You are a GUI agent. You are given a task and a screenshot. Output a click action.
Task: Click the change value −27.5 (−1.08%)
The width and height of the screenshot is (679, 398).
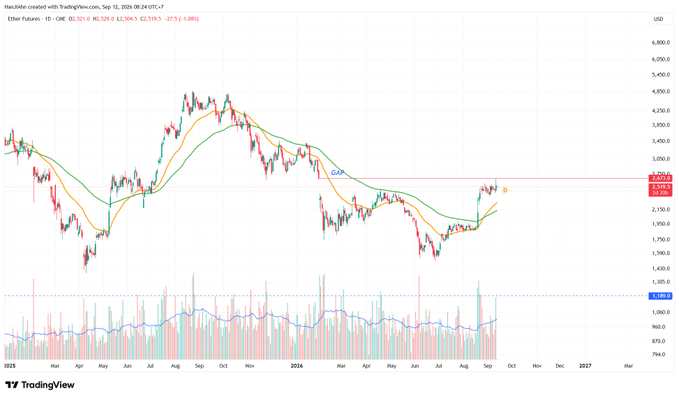tap(182, 19)
